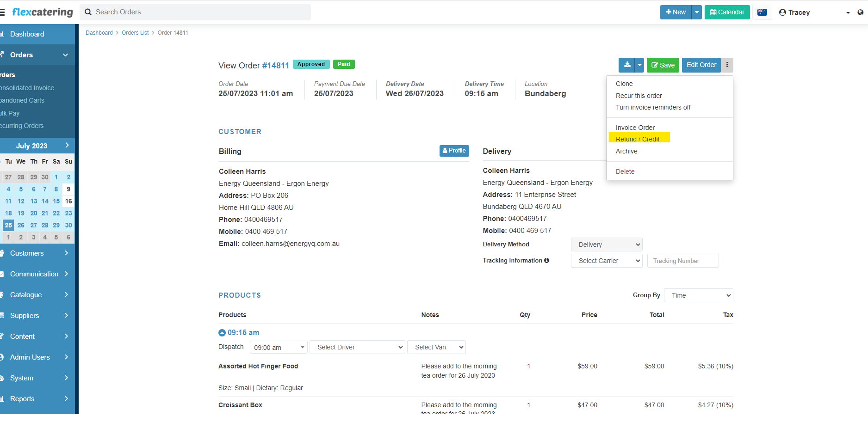
Task: Open the Select Van dropdown
Action: 436,347
